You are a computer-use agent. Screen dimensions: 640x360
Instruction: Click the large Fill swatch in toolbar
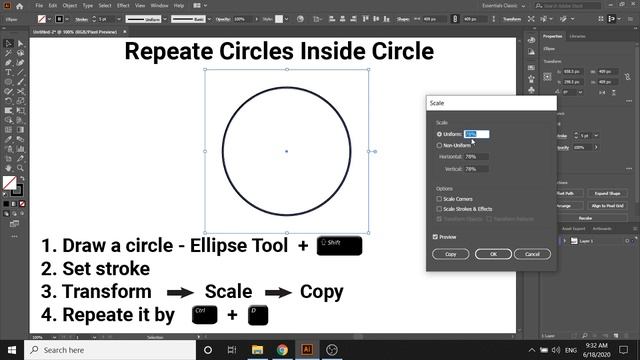point(9,182)
